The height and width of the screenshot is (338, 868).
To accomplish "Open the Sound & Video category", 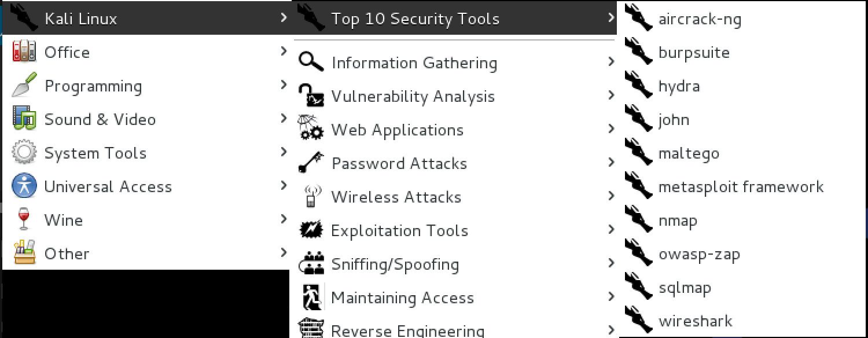I will point(100,120).
